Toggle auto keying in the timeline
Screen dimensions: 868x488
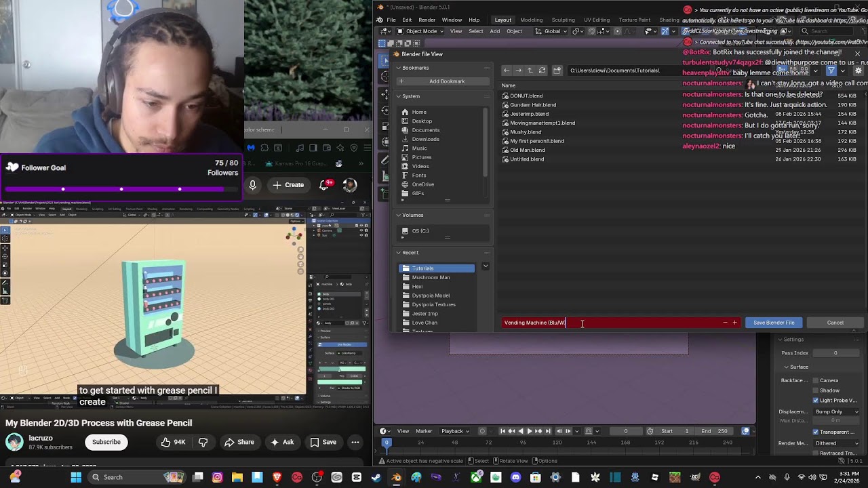pyautogui.click(x=483, y=431)
